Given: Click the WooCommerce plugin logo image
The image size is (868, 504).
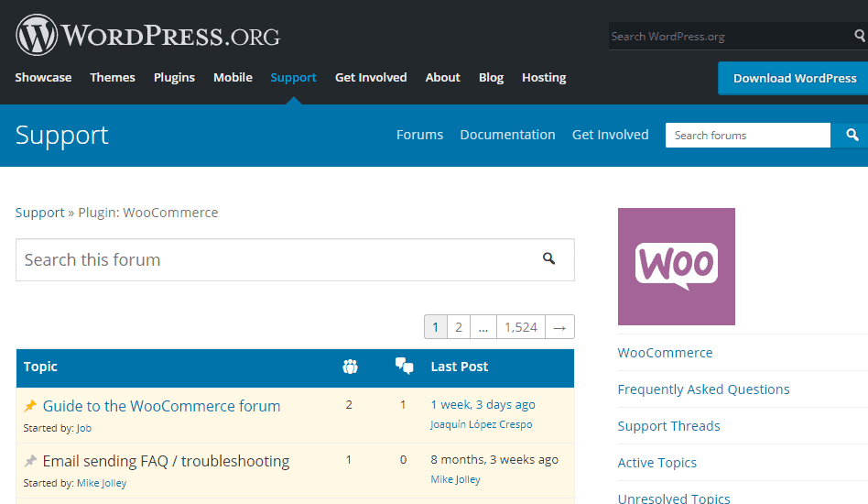Looking at the screenshot, I should pos(677,267).
